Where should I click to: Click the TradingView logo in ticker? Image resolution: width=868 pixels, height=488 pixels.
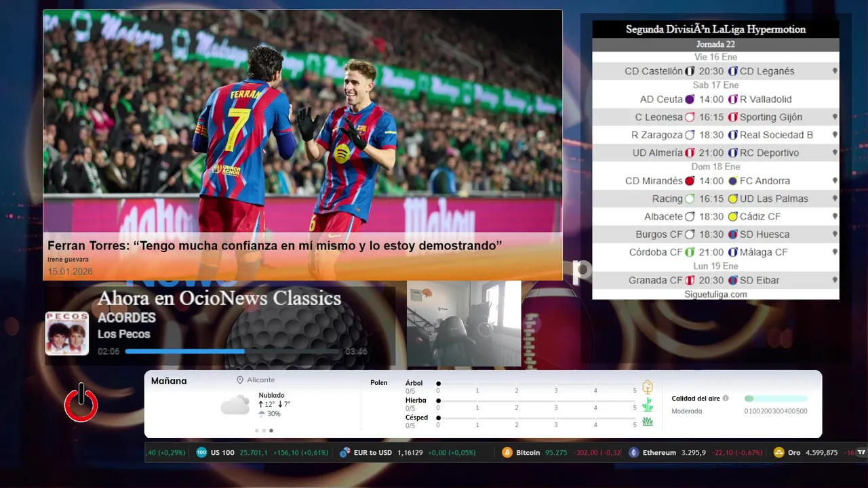pos(862,452)
